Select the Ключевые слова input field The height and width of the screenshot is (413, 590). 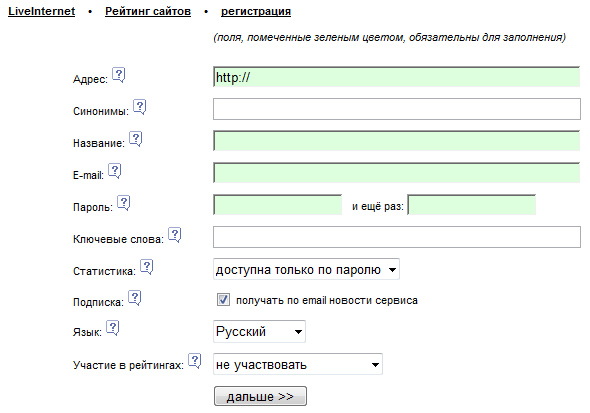[x=397, y=237]
